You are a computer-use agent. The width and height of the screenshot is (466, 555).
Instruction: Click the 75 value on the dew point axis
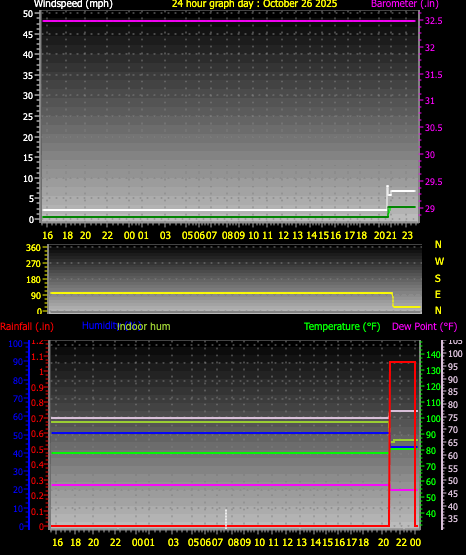tap(453, 418)
